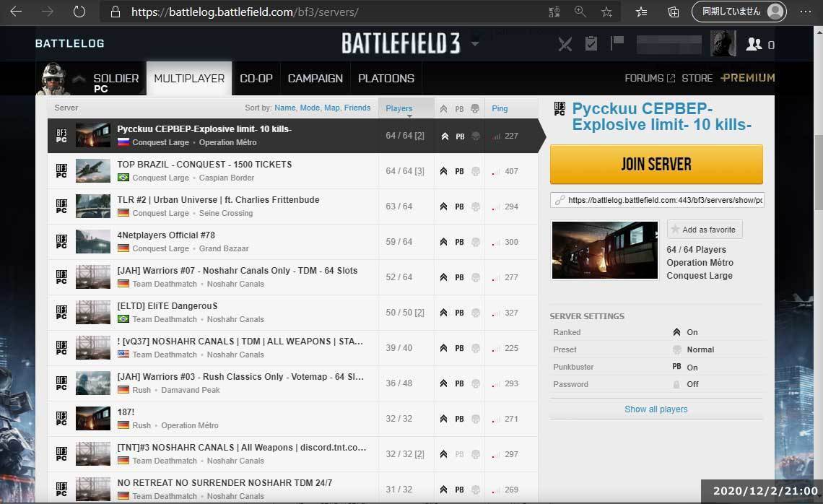Add the page to favorites using the star icon
This screenshot has width=823, height=504.
[606, 12]
